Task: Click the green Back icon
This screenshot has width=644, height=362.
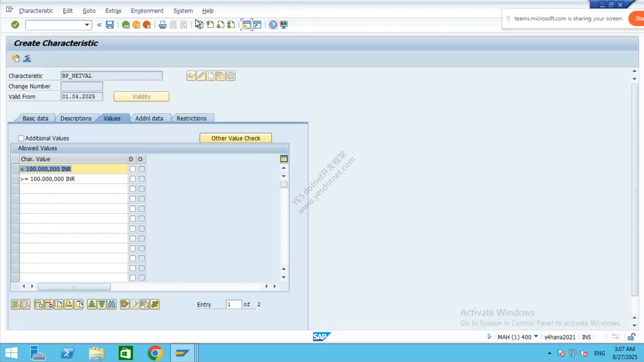Action: pyautogui.click(x=126, y=25)
